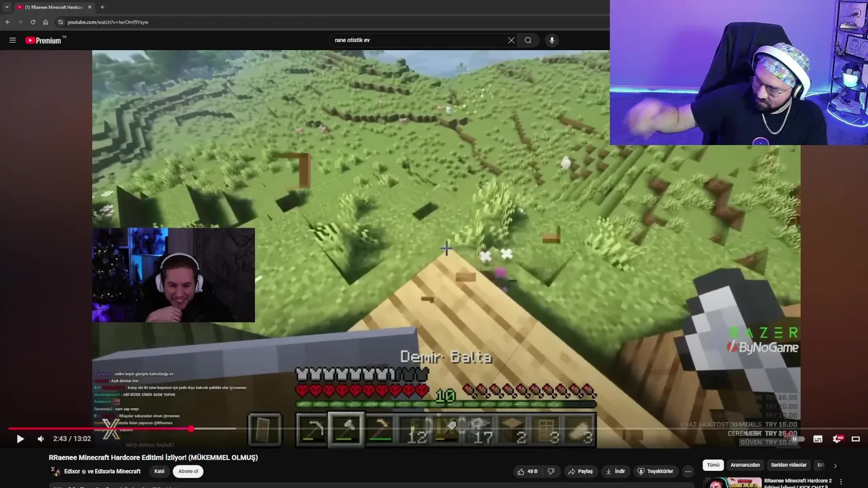Share the video with Paylaş
This screenshot has height=488, width=868.
[580, 471]
